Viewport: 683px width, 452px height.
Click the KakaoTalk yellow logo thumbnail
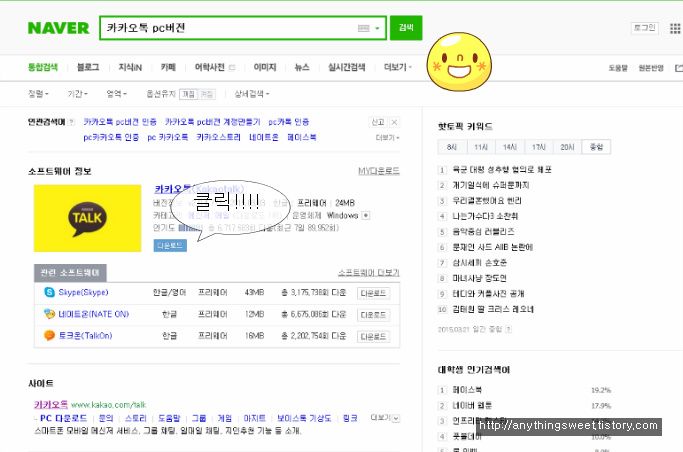click(x=88, y=218)
